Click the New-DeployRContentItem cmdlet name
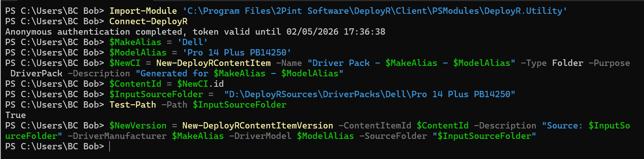Screen dimensions: 644x159 click(213, 63)
